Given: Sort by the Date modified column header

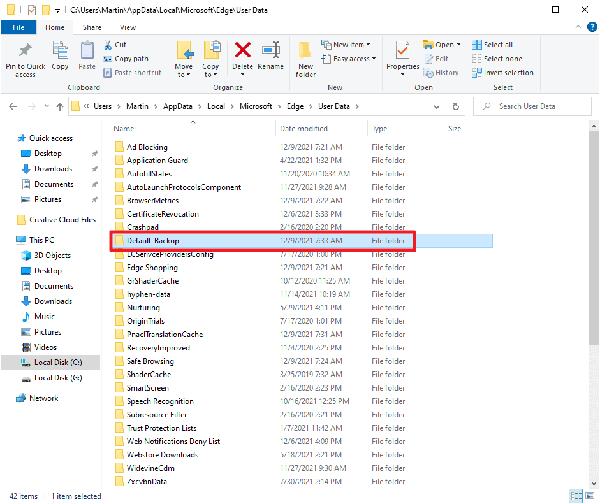Looking at the screenshot, I should [304, 129].
